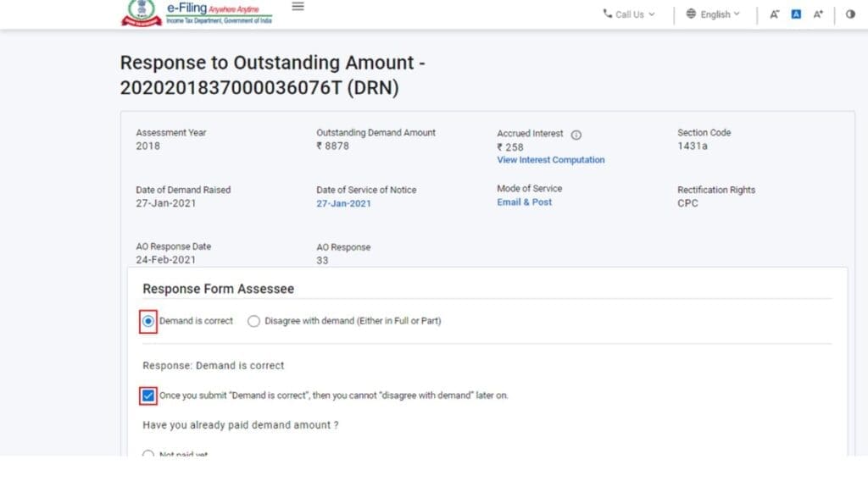Click the phone icon beside Call Us
The image size is (868, 481).
607,14
